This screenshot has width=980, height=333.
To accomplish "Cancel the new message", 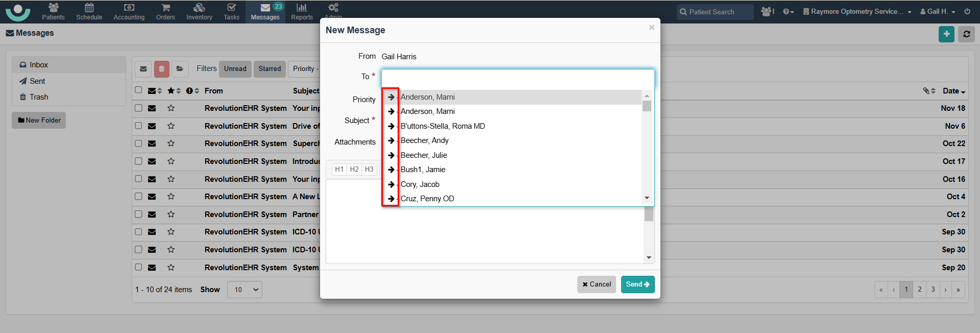I will tap(596, 284).
